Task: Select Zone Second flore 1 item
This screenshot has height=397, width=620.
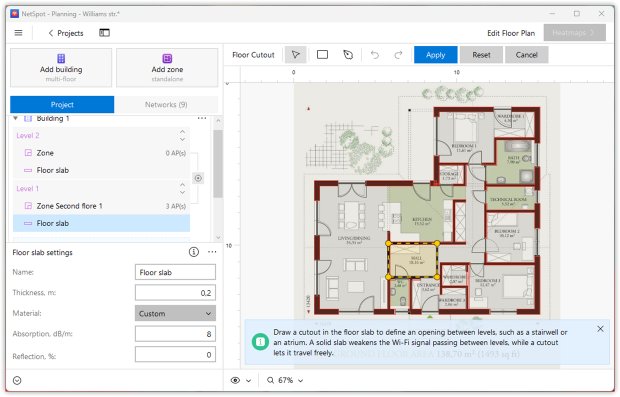Action: (x=101, y=206)
